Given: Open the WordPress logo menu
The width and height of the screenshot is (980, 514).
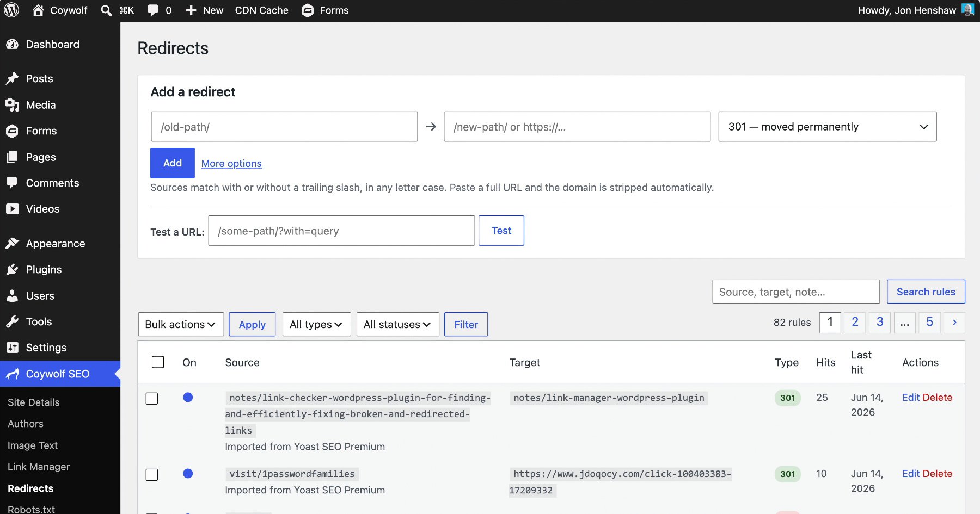Looking at the screenshot, I should point(11,10).
